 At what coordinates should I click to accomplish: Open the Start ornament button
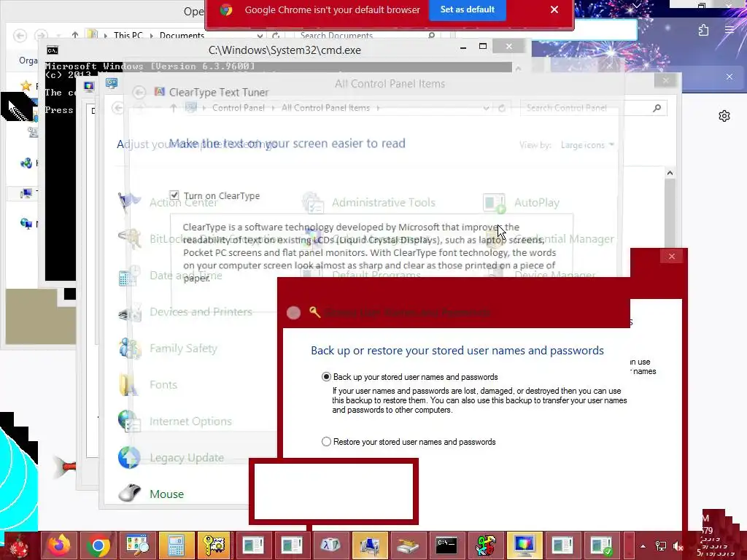pos(20,545)
